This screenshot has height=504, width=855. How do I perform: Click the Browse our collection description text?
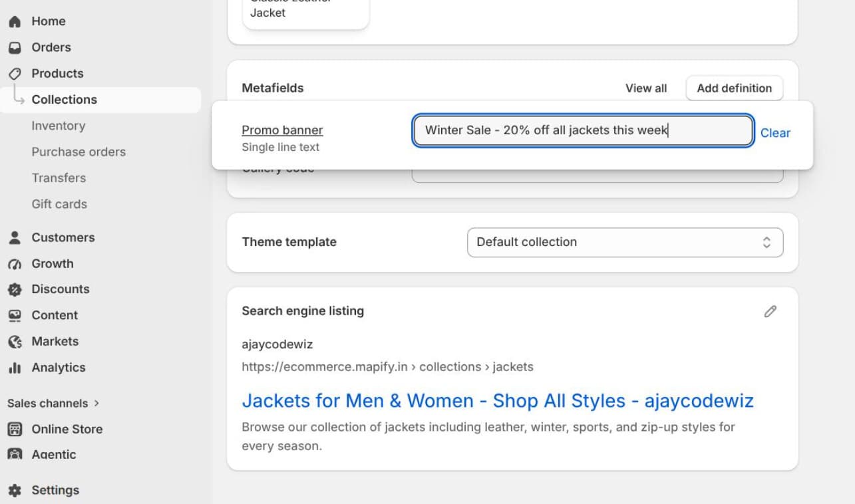click(488, 436)
